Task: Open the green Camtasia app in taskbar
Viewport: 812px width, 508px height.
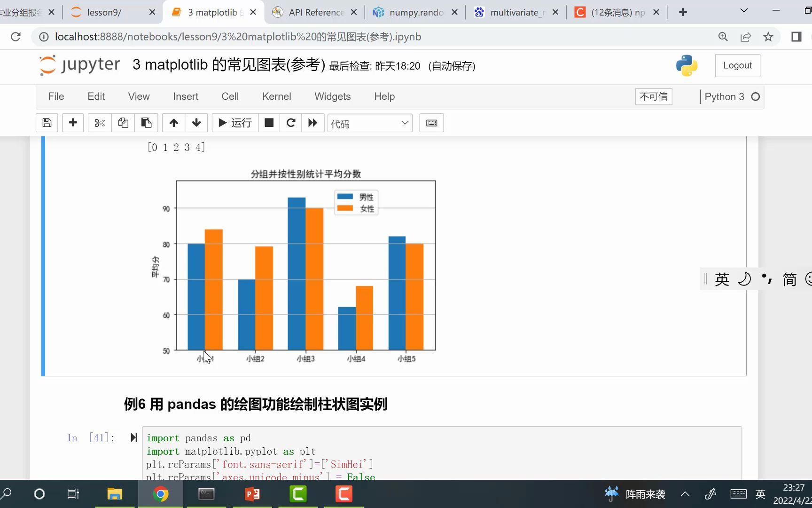Action: click(298, 494)
